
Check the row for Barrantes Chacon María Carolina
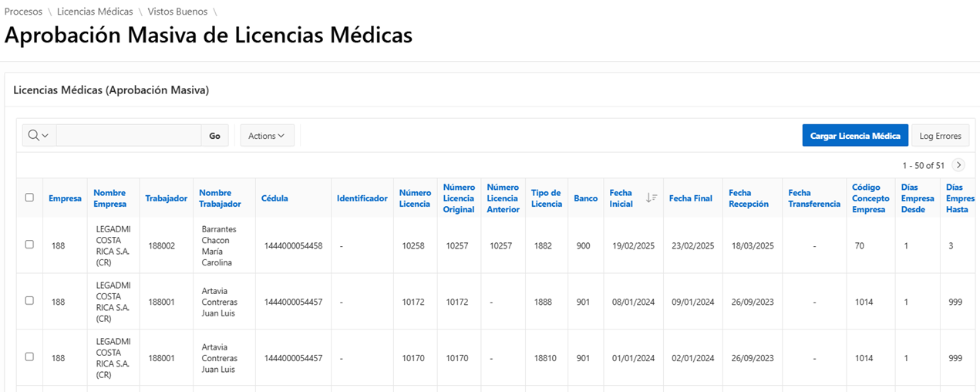coord(29,245)
